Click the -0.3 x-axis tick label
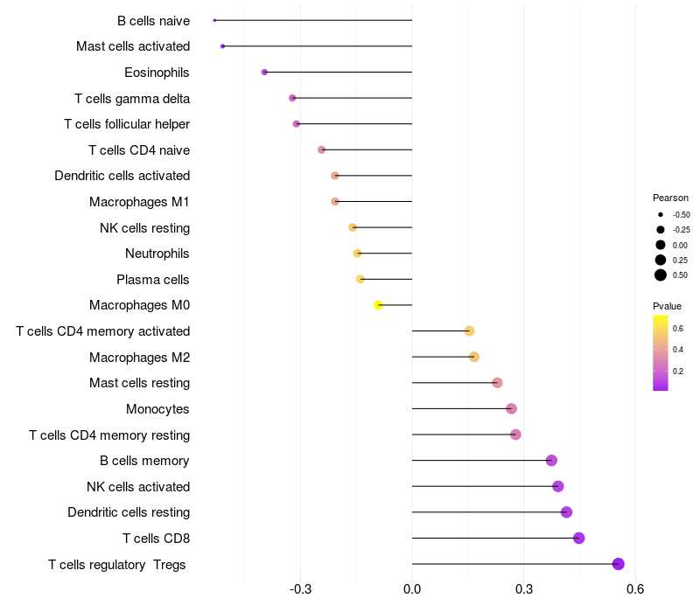The height and width of the screenshot is (612, 700). click(300, 589)
